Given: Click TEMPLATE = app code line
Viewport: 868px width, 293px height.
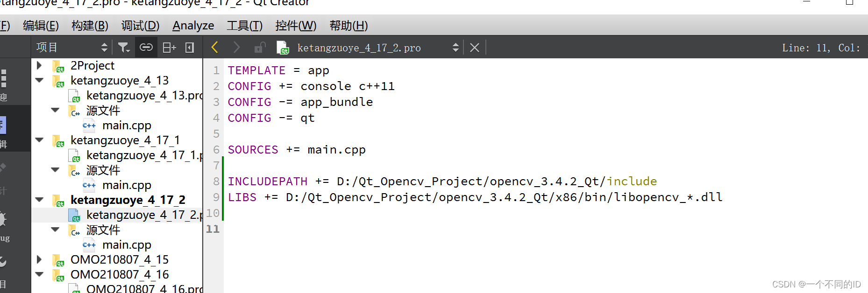Looking at the screenshot, I should point(278,70).
